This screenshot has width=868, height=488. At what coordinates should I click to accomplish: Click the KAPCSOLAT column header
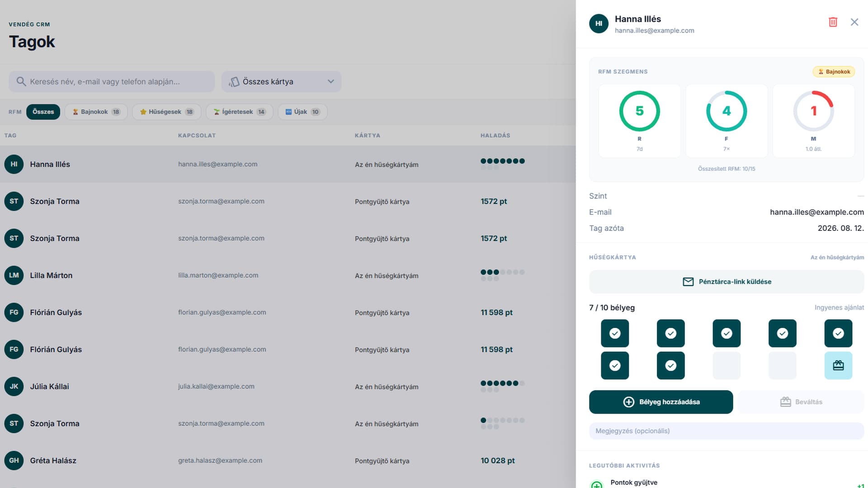[x=197, y=136]
